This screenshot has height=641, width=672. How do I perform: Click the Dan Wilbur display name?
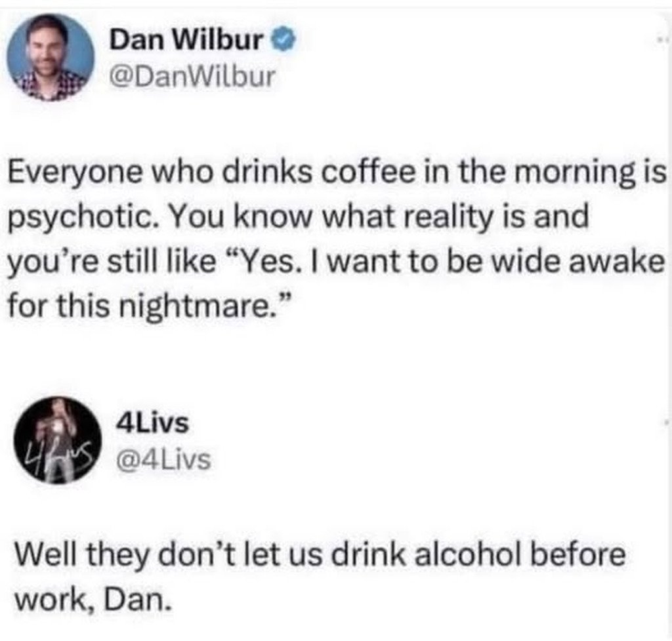pos(186,40)
